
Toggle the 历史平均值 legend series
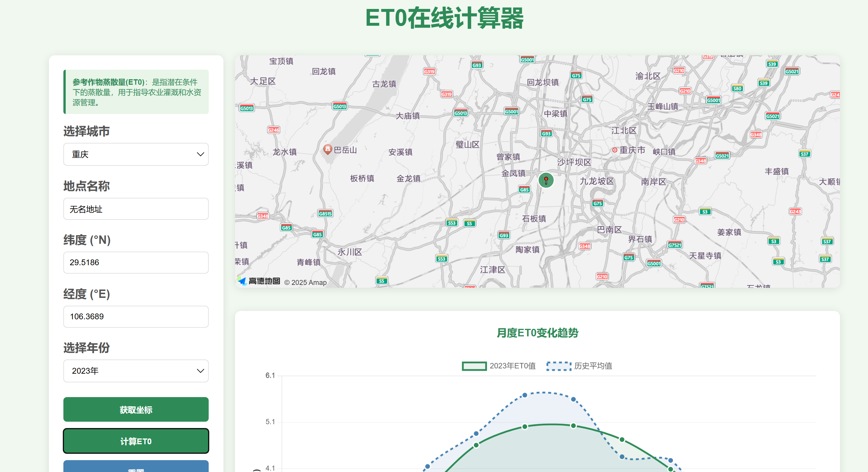(x=579, y=366)
